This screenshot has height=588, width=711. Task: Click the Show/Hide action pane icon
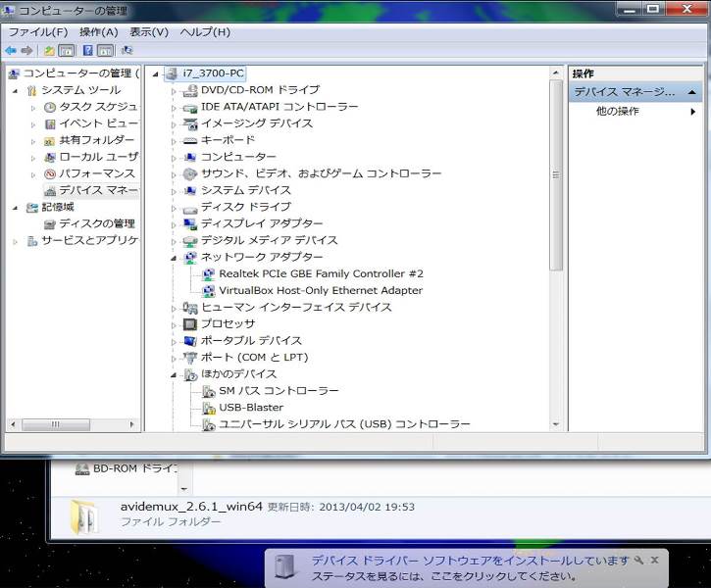pos(105,50)
